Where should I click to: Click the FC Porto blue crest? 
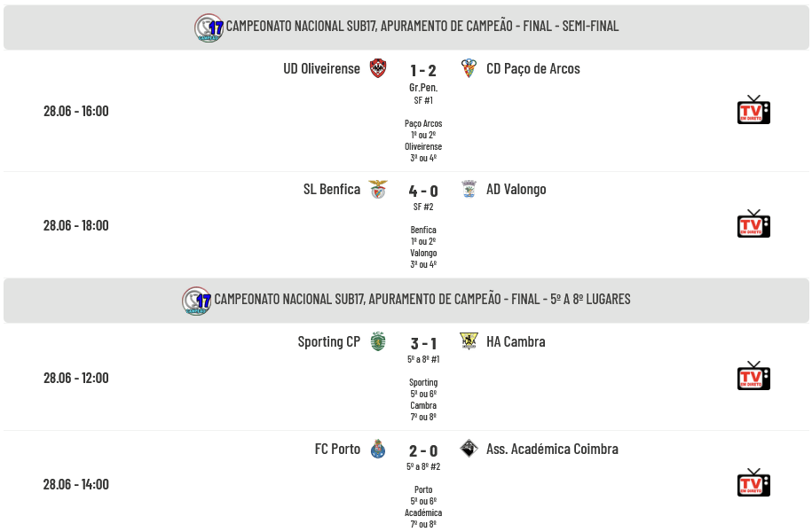pyautogui.click(x=378, y=449)
